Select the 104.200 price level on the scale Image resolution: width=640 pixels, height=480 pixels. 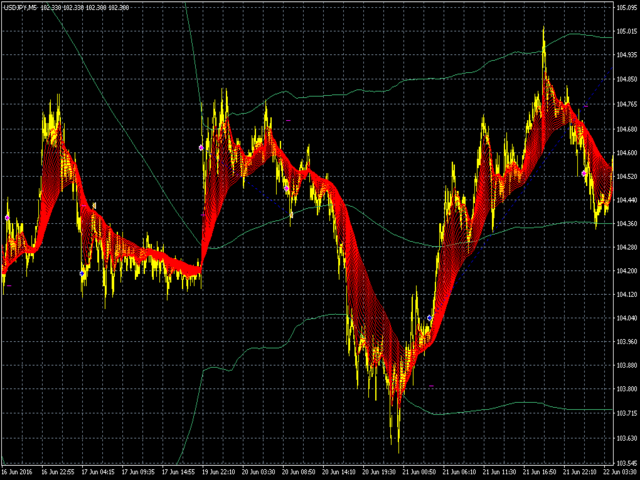(x=627, y=271)
